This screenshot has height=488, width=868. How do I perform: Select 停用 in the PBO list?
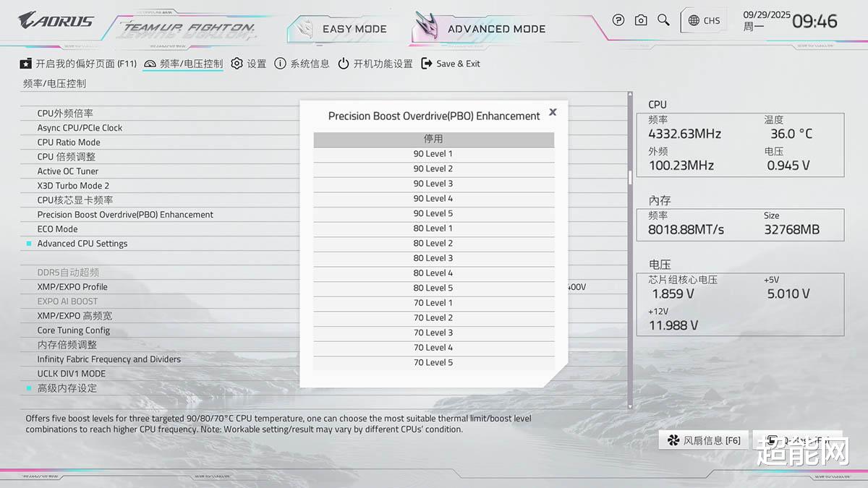click(x=434, y=139)
